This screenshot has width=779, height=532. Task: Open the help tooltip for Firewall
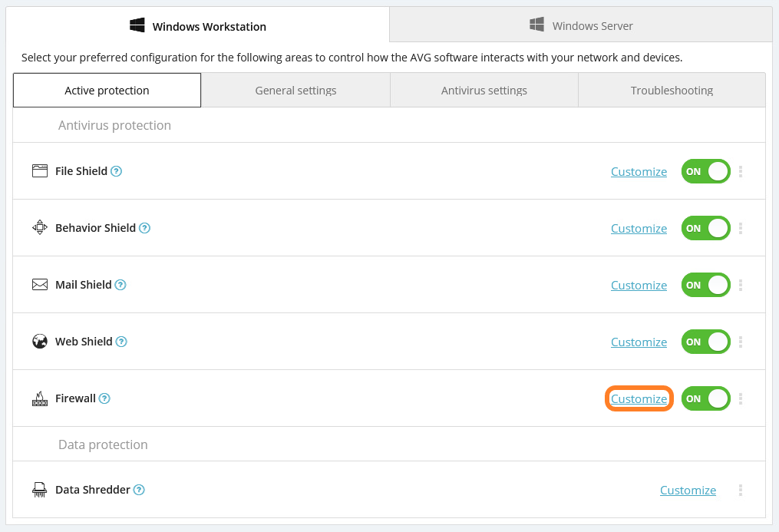104,398
